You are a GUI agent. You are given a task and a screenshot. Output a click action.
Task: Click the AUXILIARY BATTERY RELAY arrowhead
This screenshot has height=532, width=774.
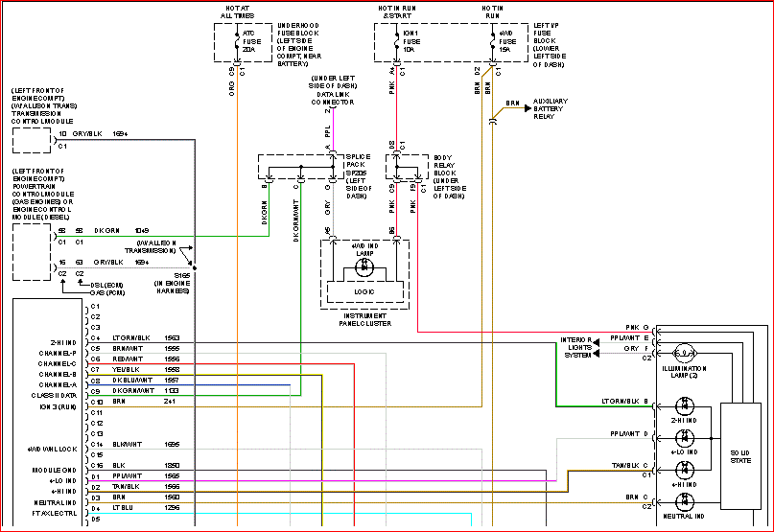coord(528,108)
